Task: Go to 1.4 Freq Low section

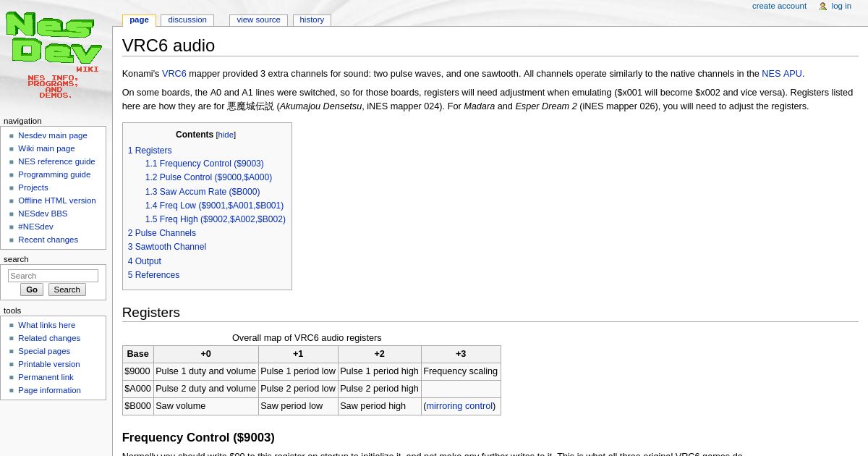Action: point(214,206)
